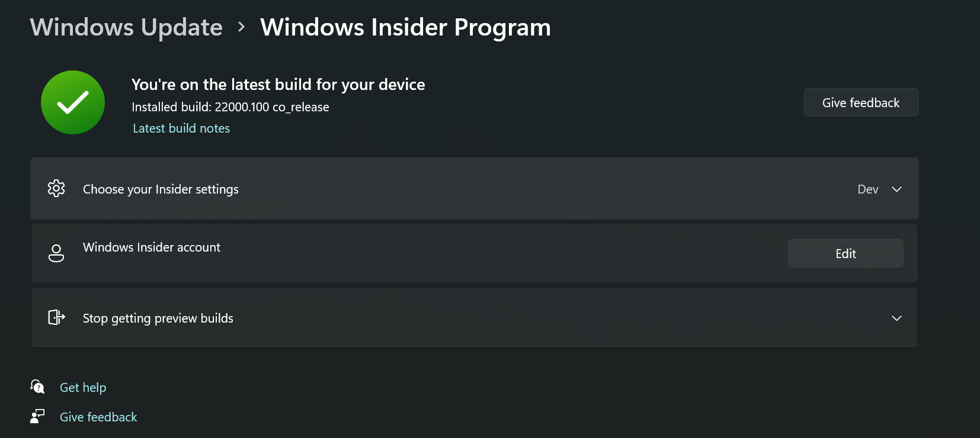Click the green checkmark status icon
This screenshot has height=438, width=980.
pyautogui.click(x=73, y=102)
